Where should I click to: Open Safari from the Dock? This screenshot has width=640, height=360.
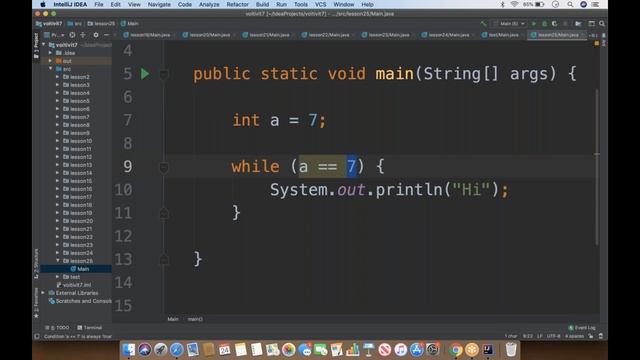[x=176, y=350]
